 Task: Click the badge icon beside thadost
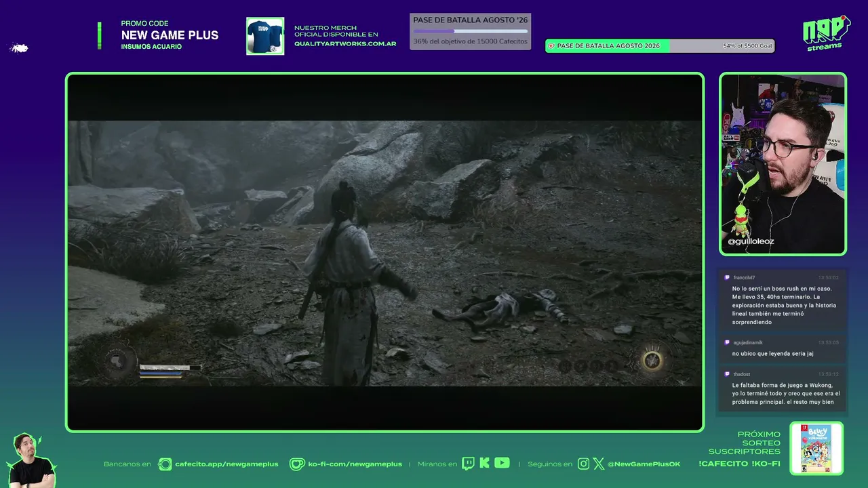click(x=727, y=374)
